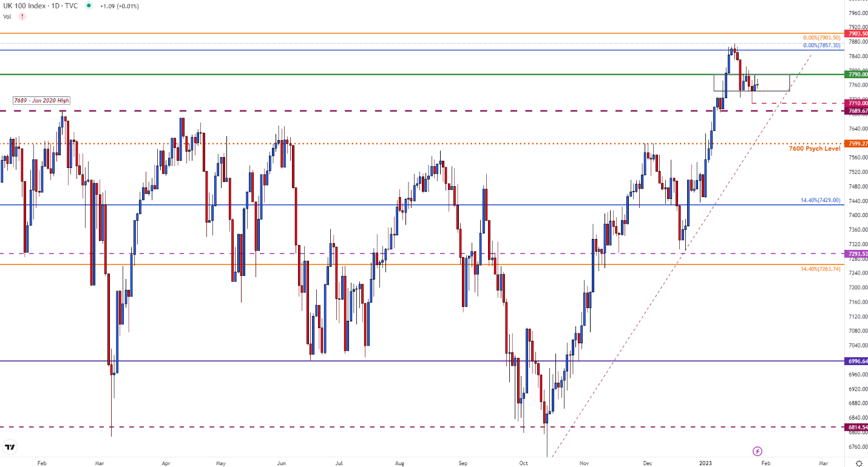Screen dimensions: 868x467
Task: Select the 7599.27 orange price label
Action: pyautogui.click(x=856, y=144)
